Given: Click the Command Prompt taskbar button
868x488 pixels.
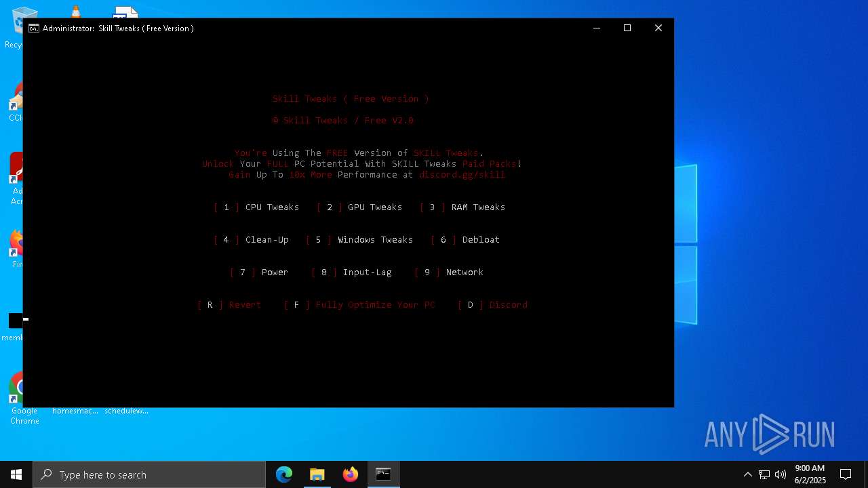Looking at the screenshot, I should coord(383,474).
